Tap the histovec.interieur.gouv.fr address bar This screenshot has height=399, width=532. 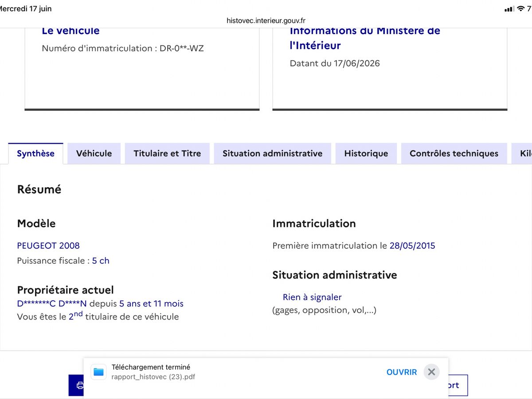[266, 20]
